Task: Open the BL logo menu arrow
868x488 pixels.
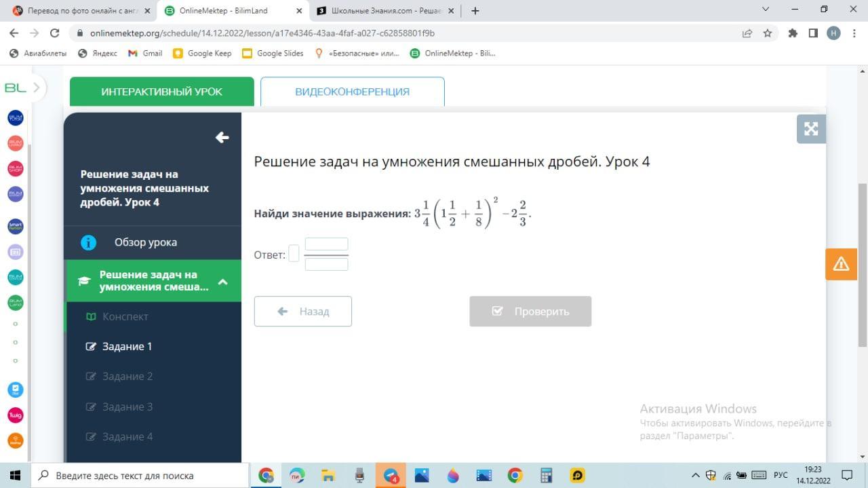Action: coord(37,88)
